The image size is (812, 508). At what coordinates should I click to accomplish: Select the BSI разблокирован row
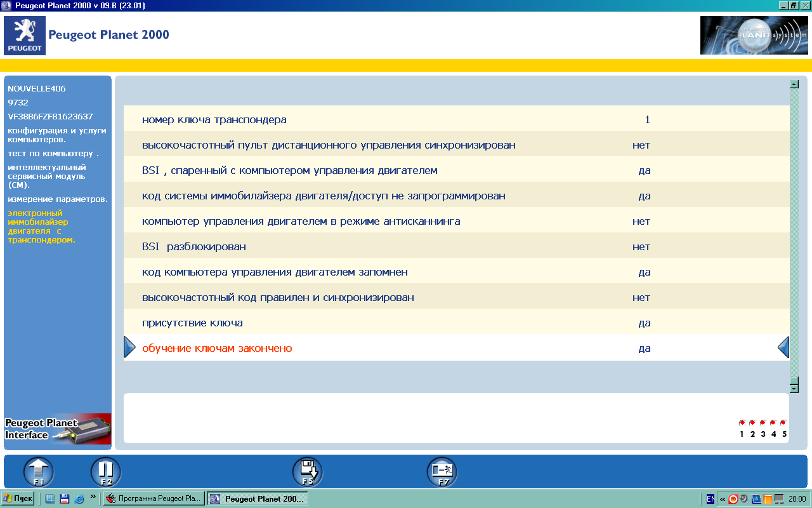click(457, 246)
